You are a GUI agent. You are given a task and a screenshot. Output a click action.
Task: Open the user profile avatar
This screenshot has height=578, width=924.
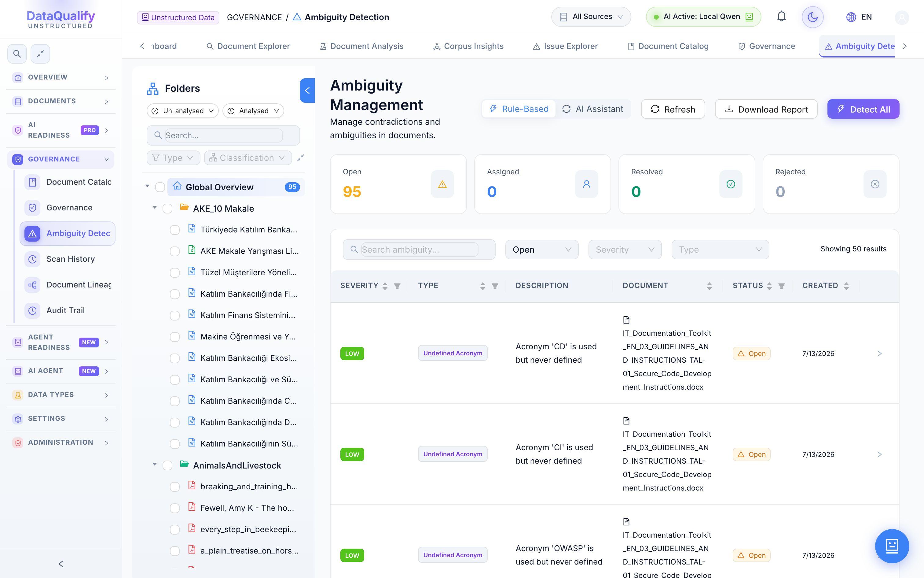(902, 17)
